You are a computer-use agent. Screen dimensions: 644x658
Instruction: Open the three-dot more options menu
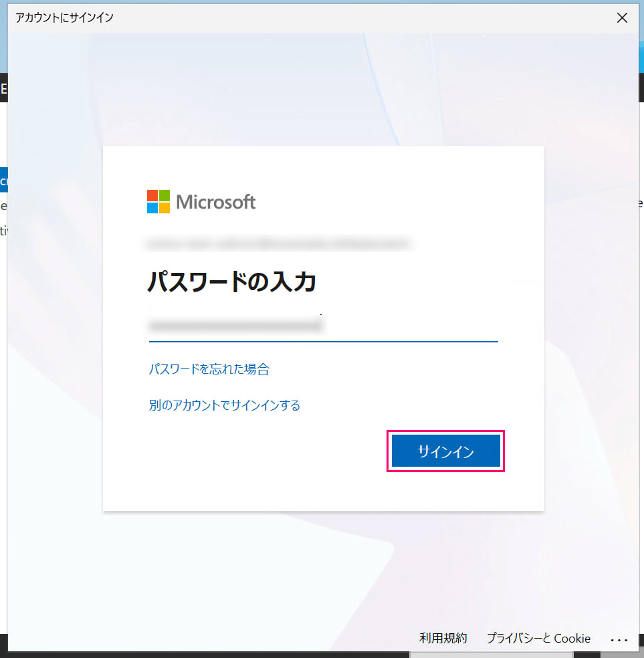click(619, 640)
